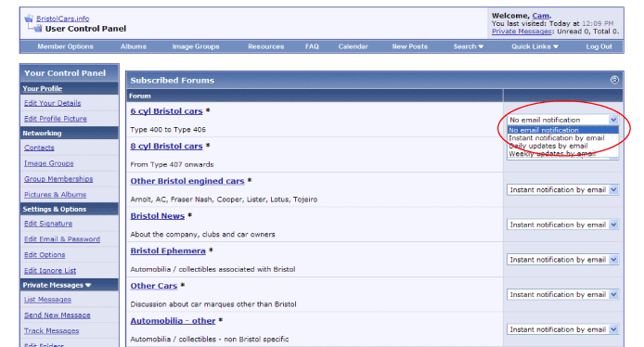Open the Bristol Ephemera forum
Image resolution: width=644 pixels, height=347 pixels.
pos(168,251)
